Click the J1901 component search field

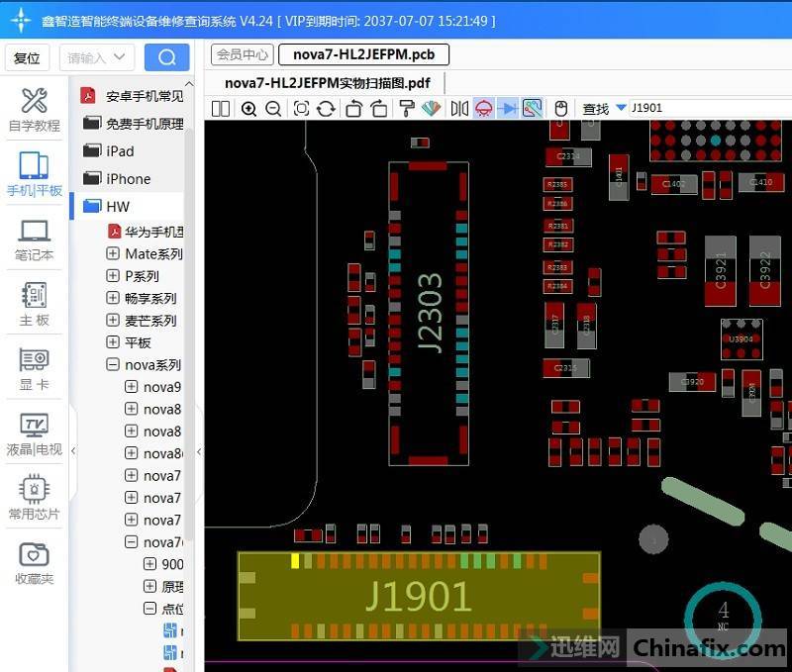tap(708, 108)
